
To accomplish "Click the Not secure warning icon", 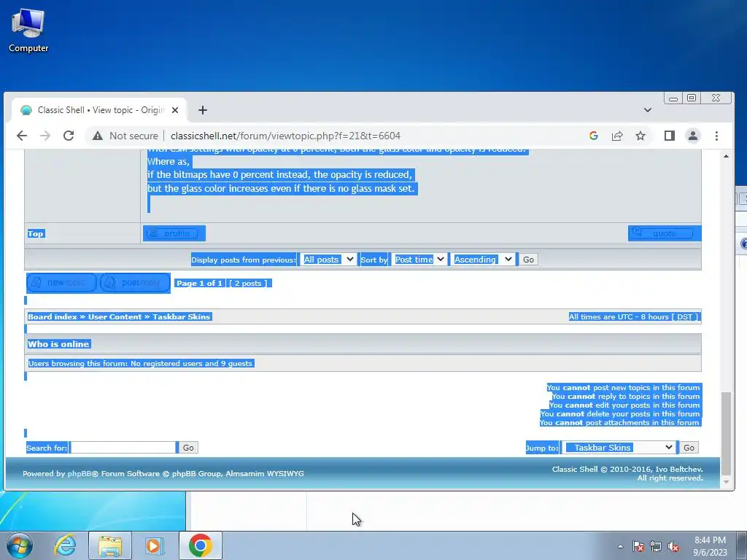I will click(98, 136).
